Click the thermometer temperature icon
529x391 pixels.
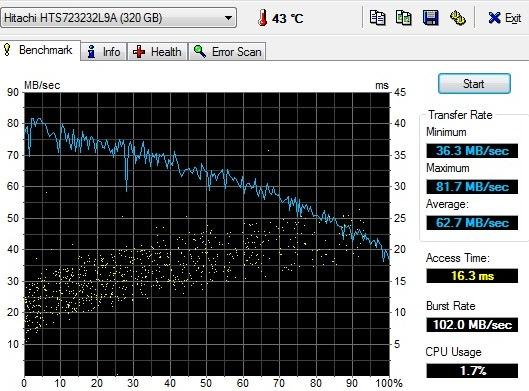(262, 18)
